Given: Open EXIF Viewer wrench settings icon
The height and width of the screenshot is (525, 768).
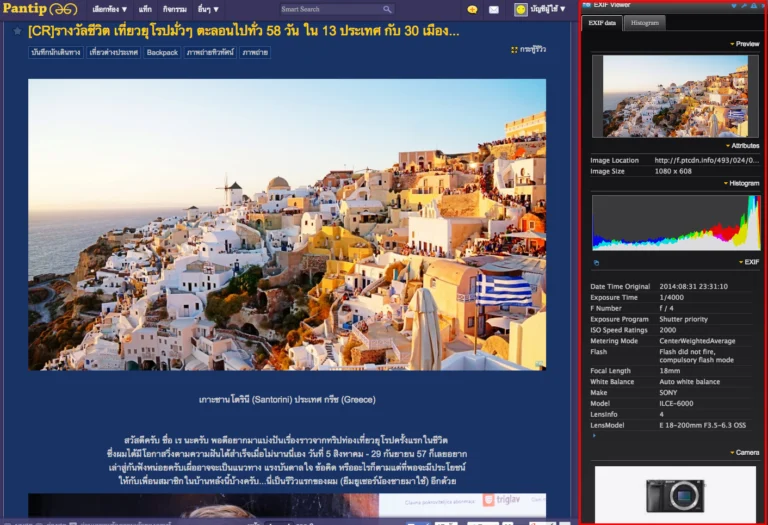Looking at the screenshot, I should [x=744, y=5].
